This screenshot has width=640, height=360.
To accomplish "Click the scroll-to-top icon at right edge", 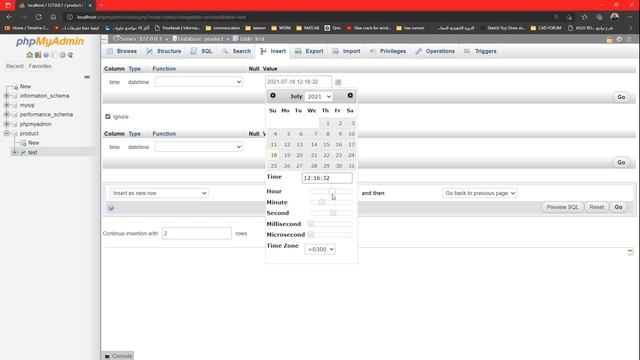I will [x=630, y=252].
